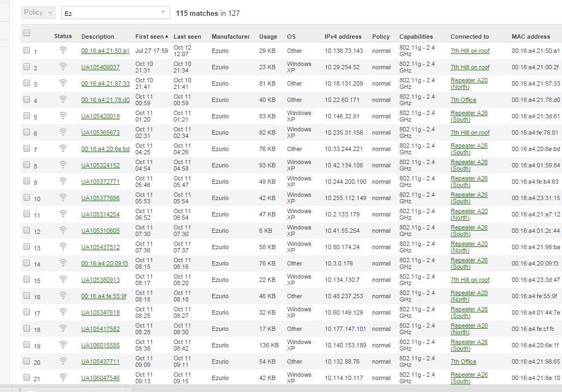Mark checkbox for row 20
Screen dimensions: 562x392
click(x=27, y=361)
